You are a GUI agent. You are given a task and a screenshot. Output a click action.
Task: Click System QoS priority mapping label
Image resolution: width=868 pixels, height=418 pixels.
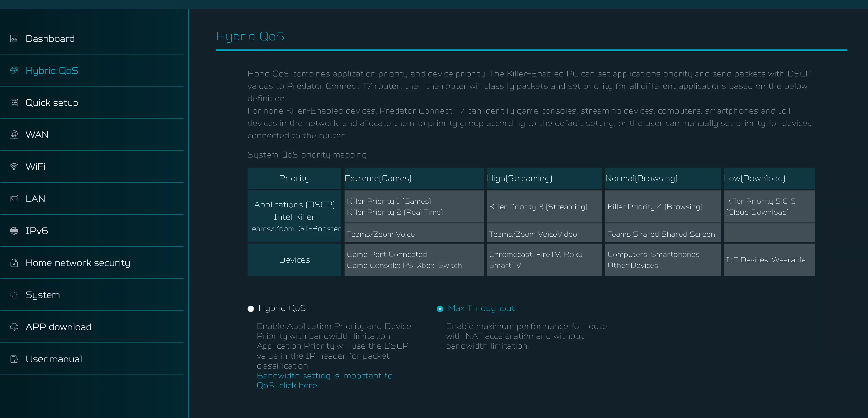tap(307, 155)
